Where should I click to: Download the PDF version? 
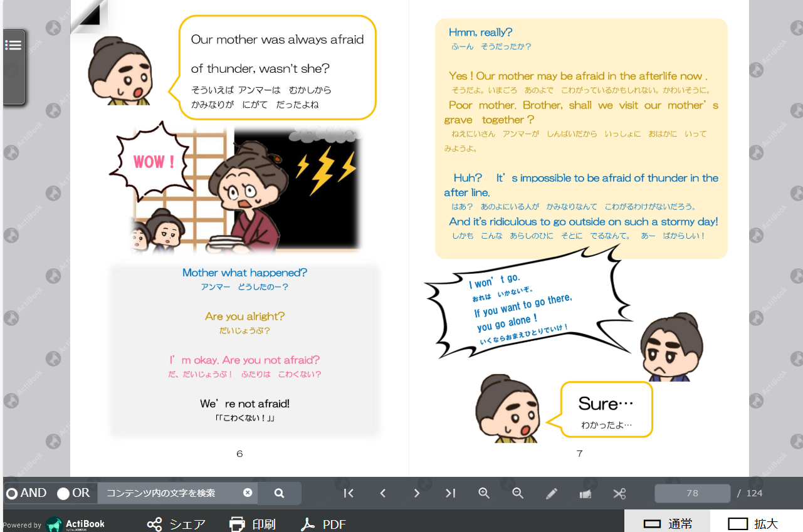pyautogui.click(x=323, y=523)
